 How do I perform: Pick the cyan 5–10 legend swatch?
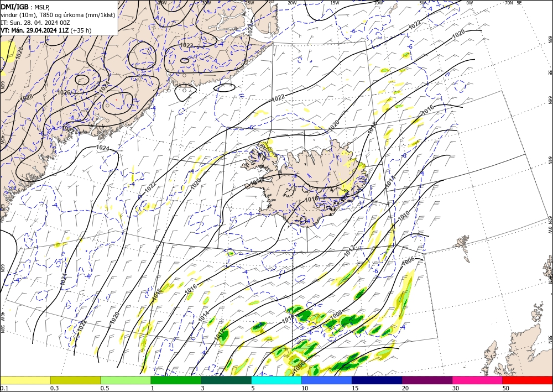pyautogui.click(x=276, y=380)
